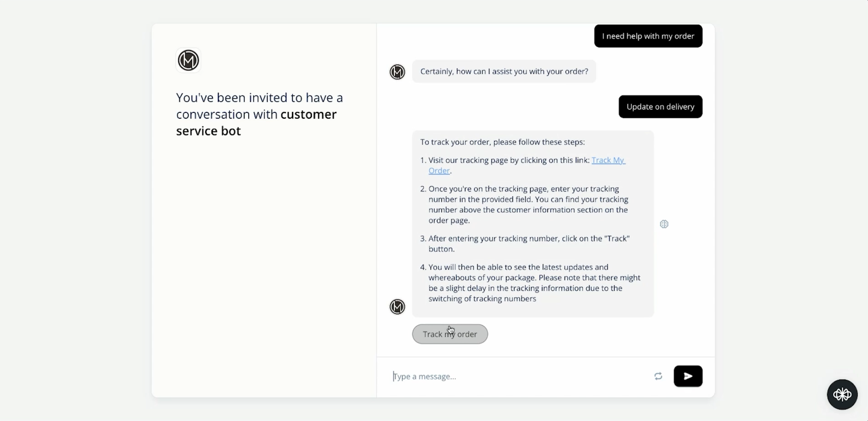The width and height of the screenshot is (868, 421).
Task: Click step 3 about the "Track" button
Action: (x=528, y=244)
